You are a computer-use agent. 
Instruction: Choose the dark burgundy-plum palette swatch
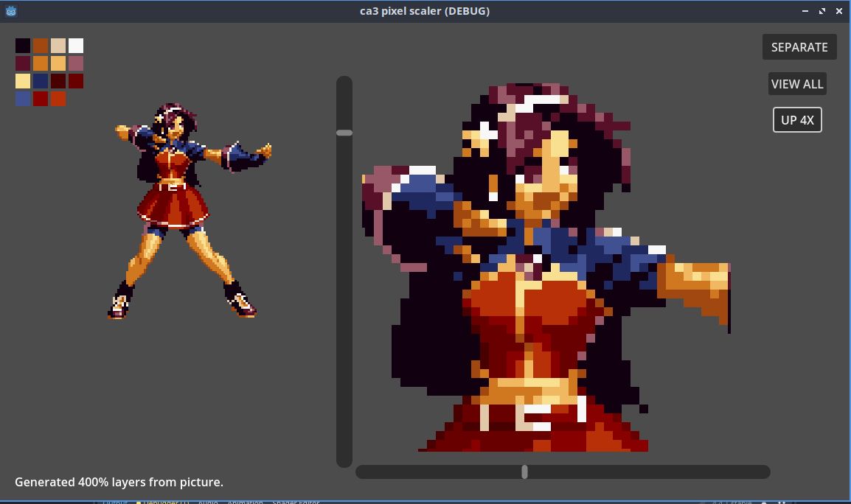(23, 63)
